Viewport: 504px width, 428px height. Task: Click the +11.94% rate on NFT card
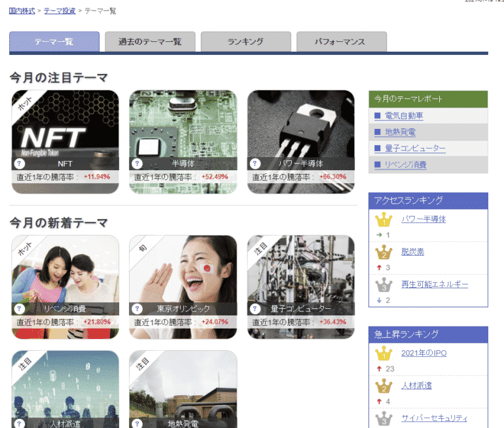[x=97, y=177]
